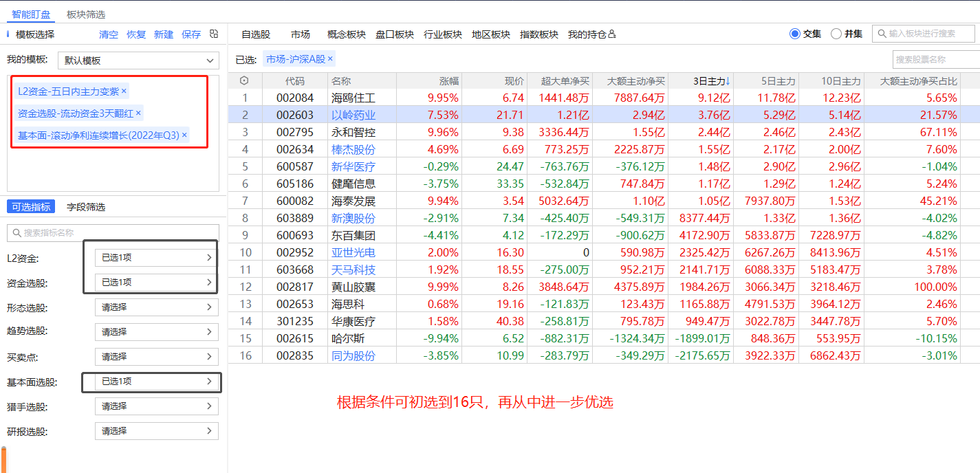Remove the 基本面-滚动净利连续增长 tag
Image resolution: width=980 pixels, height=473 pixels.
coord(184,135)
